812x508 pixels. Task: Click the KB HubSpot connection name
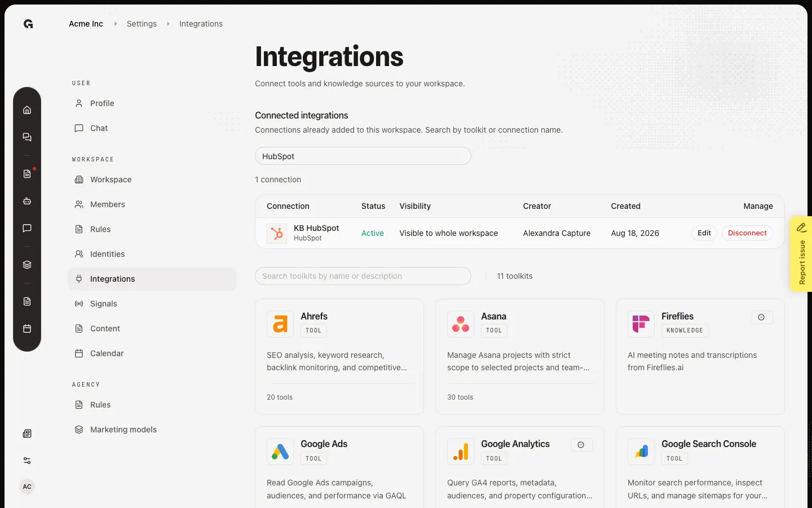coord(316,228)
